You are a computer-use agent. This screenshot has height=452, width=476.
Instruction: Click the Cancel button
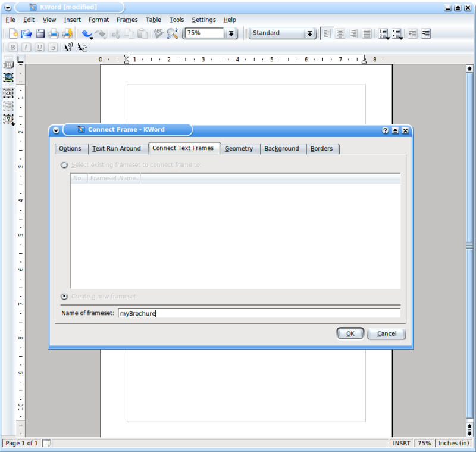[x=386, y=333]
